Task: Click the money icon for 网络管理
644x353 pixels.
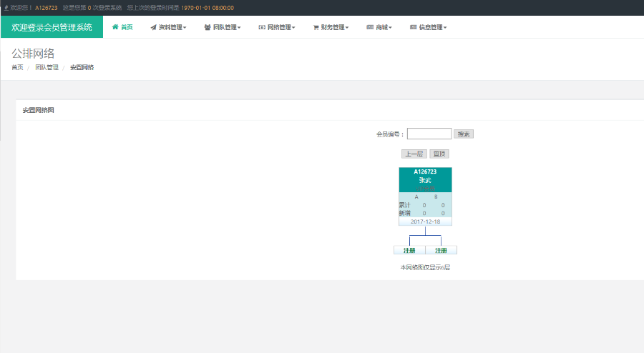Action: 262,27
